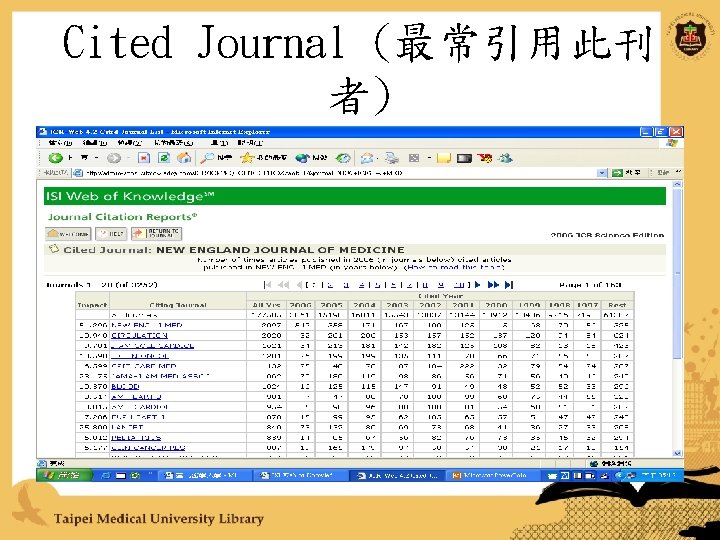Click in the browser address bar URL field
Image resolution: width=720 pixels, height=540 pixels.
(340, 173)
